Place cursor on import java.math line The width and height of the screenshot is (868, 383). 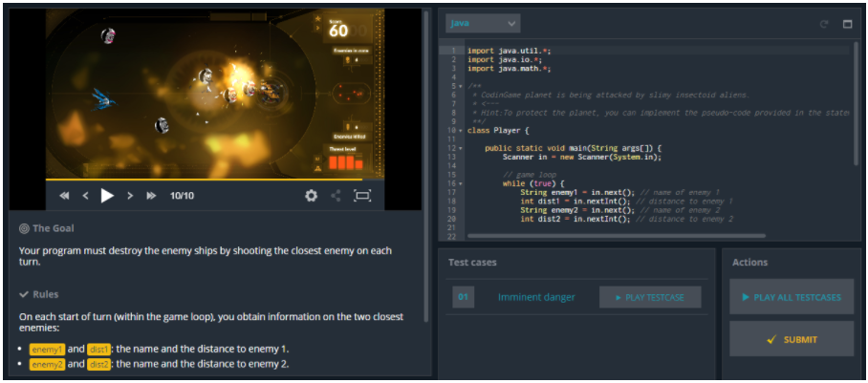pyautogui.click(x=510, y=69)
